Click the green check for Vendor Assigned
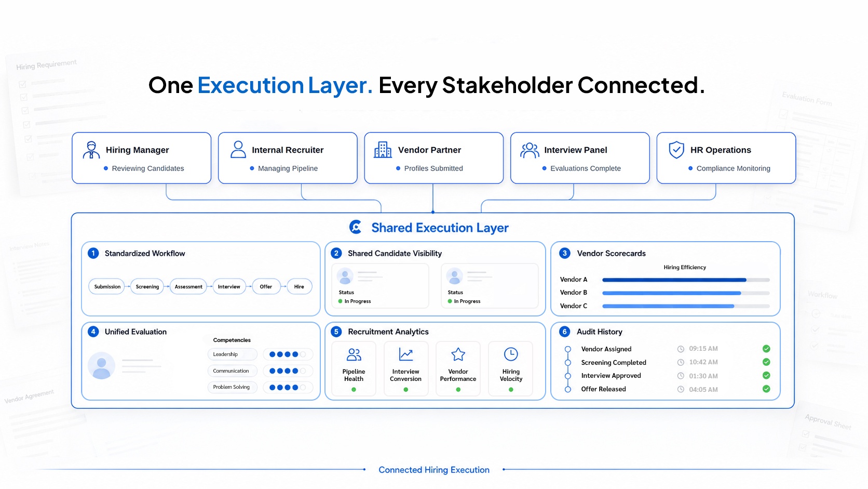 [x=766, y=349]
